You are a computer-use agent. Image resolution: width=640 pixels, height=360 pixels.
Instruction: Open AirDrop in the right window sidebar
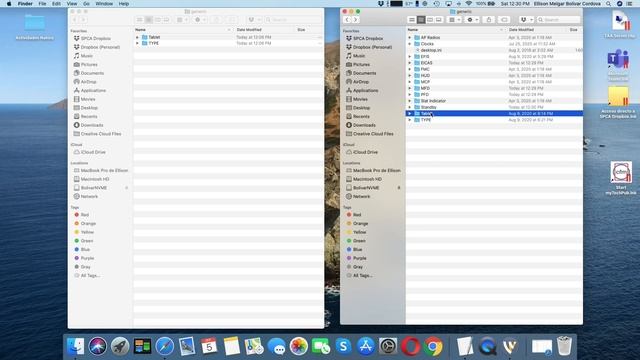pos(361,82)
